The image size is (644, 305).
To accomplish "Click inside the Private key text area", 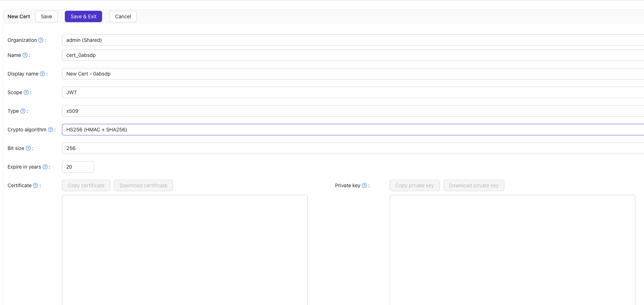I will point(513,250).
